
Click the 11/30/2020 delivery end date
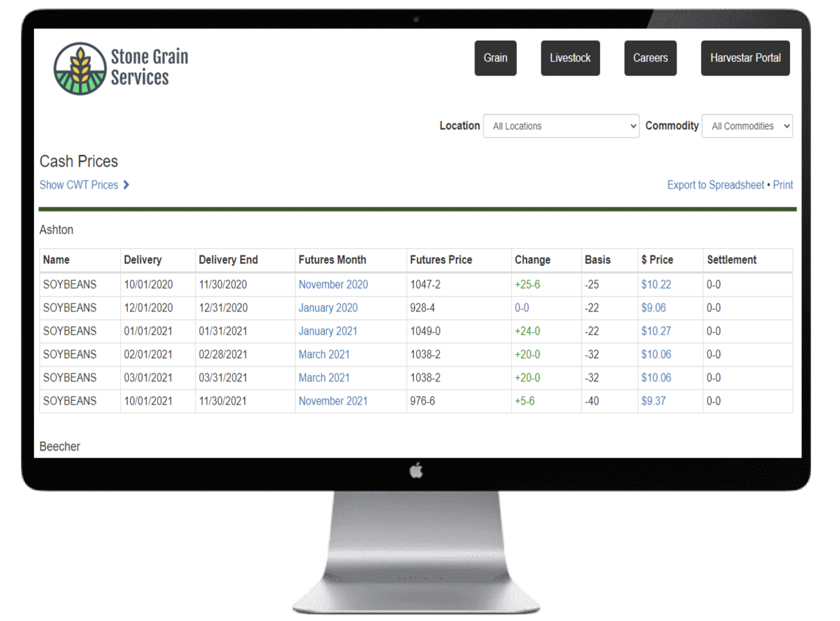(x=223, y=284)
